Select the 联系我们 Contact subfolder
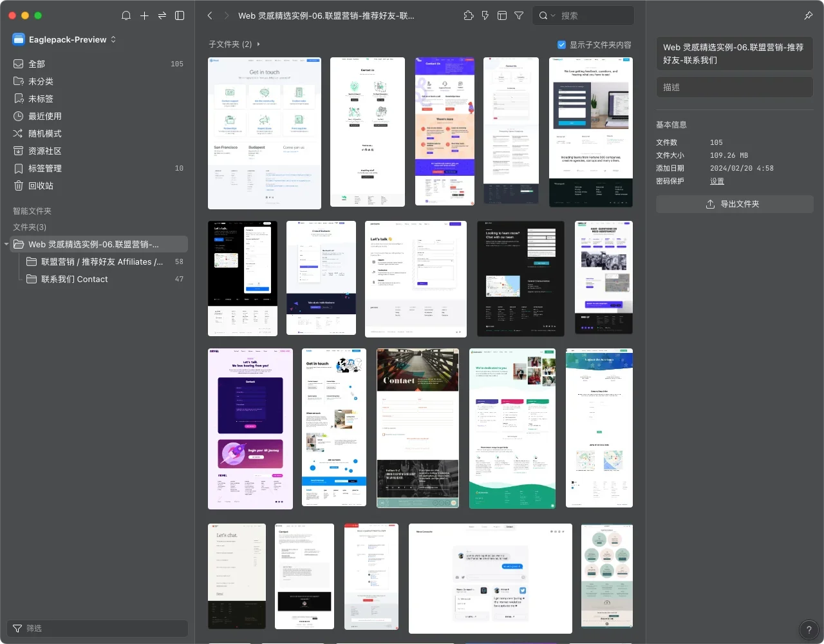The image size is (824, 644). [75, 279]
